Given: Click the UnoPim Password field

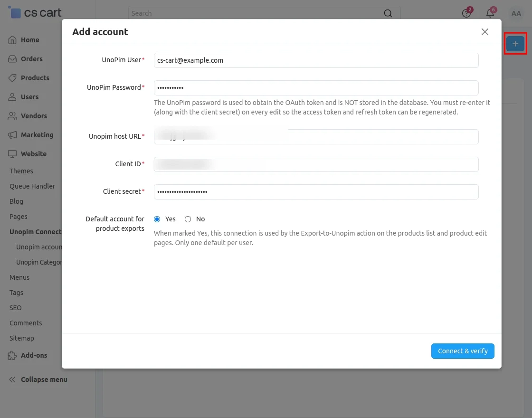Looking at the screenshot, I should (x=316, y=88).
